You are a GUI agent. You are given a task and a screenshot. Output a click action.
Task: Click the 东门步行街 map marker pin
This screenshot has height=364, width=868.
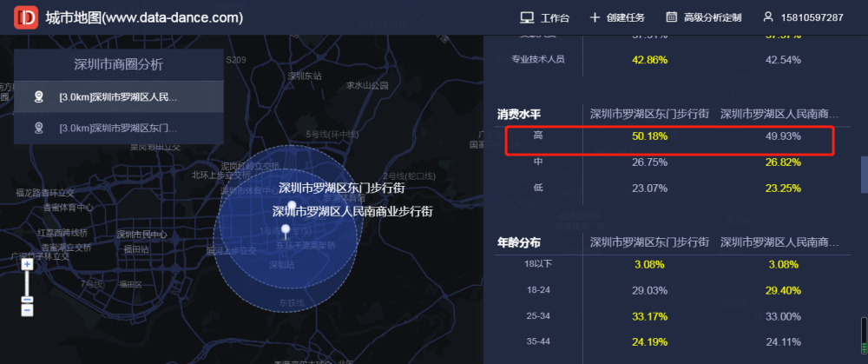tap(292, 207)
